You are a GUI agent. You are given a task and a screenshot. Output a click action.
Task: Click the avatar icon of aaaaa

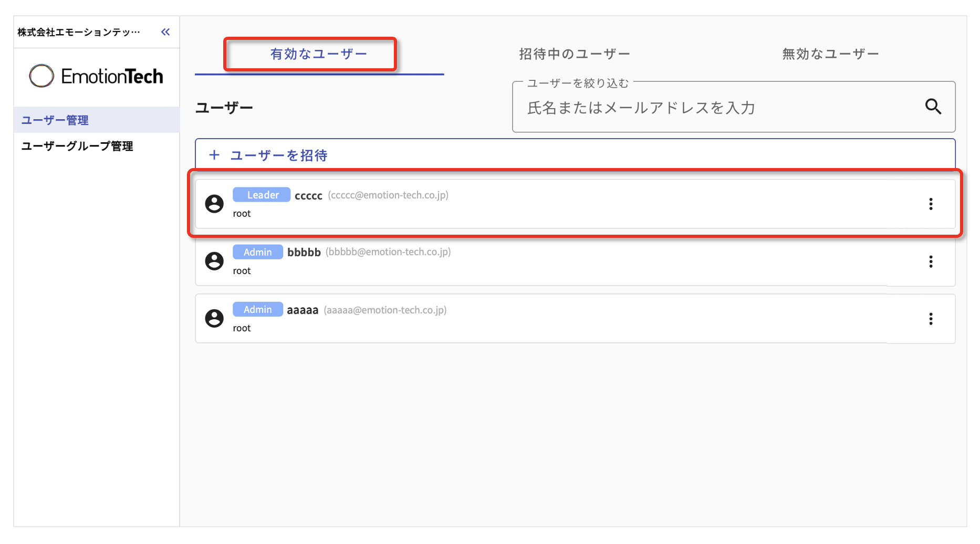[214, 318]
